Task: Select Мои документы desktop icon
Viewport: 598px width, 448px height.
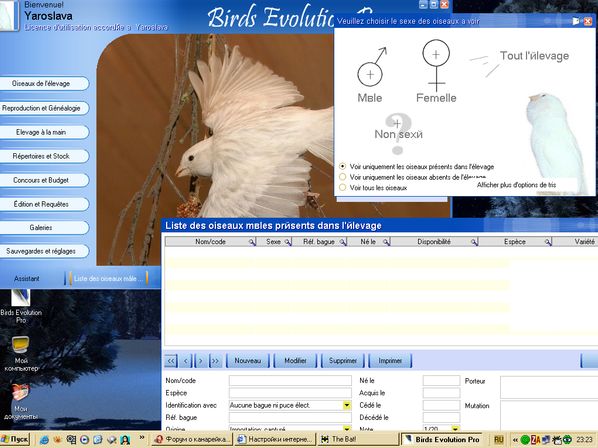Action: pos(21,401)
